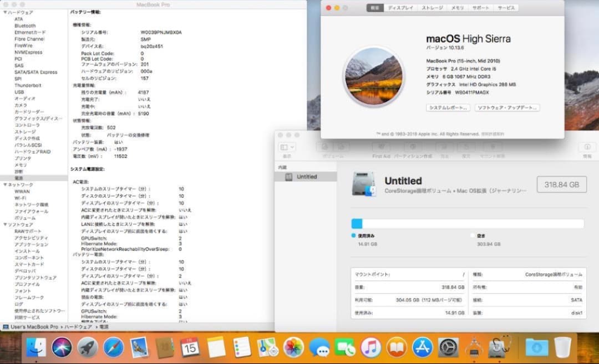Viewport: 599px width, 364px height.
Task: Click Disk Utility stethoscope icon in dock
Action: click(x=500, y=347)
